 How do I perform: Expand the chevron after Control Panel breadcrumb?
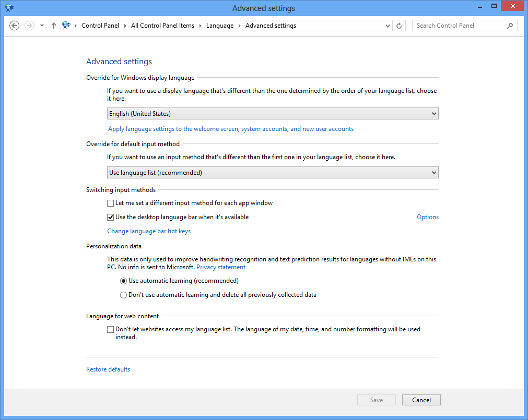click(x=125, y=26)
